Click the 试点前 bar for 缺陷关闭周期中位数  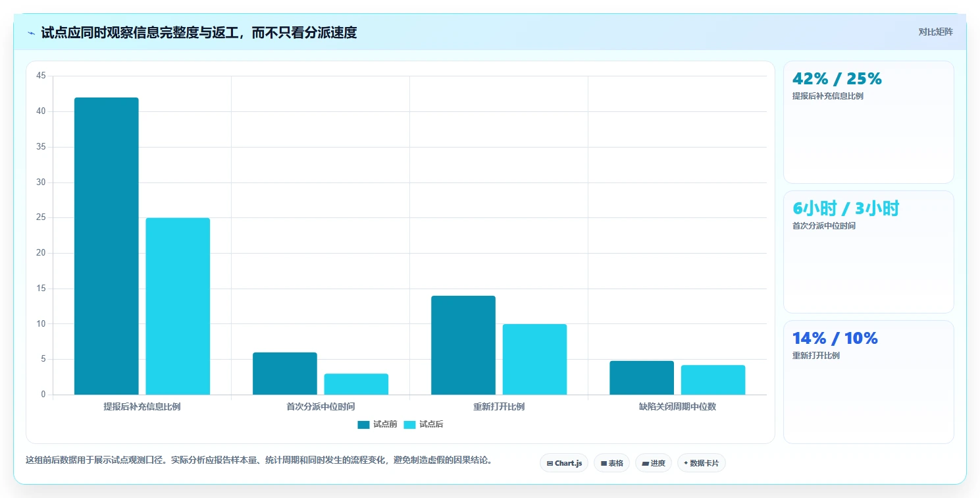(642, 378)
